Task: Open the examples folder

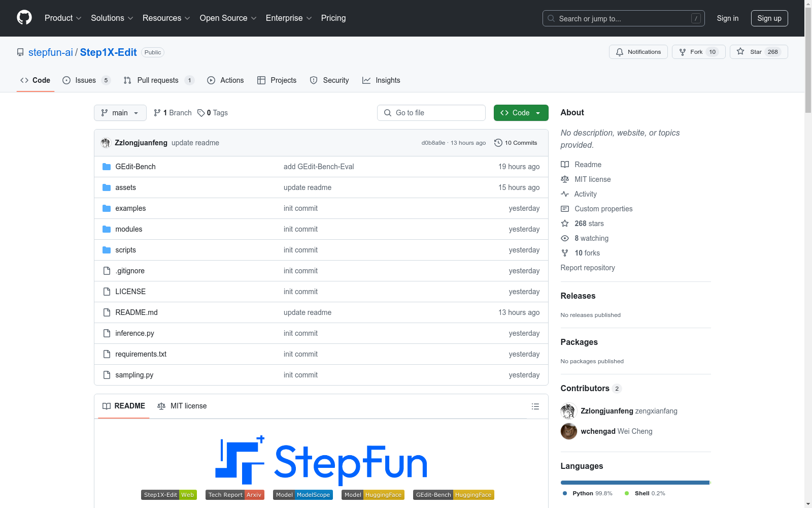Action: [x=130, y=208]
